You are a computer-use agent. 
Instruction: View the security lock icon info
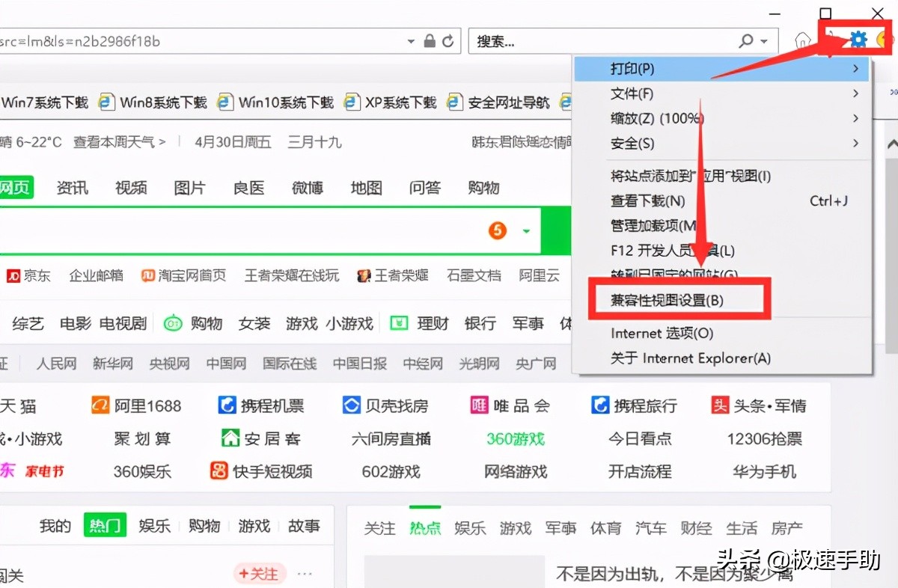(x=430, y=41)
